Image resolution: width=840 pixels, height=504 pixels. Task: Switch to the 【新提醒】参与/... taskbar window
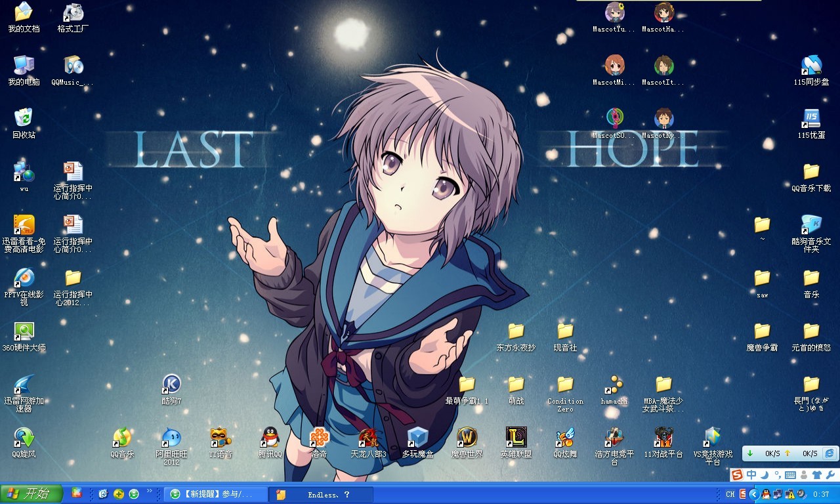[x=216, y=494]
